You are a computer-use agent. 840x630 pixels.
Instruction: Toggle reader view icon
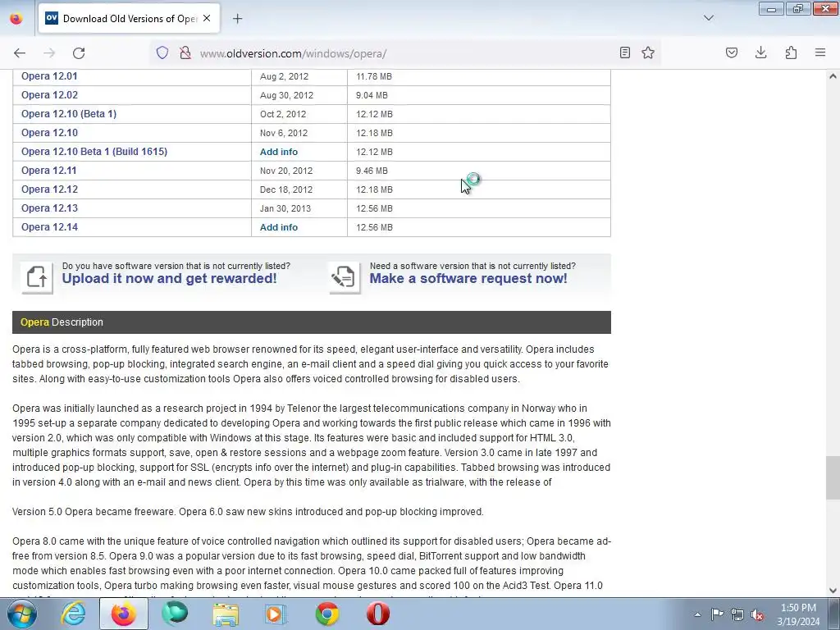tap(624, 52)
